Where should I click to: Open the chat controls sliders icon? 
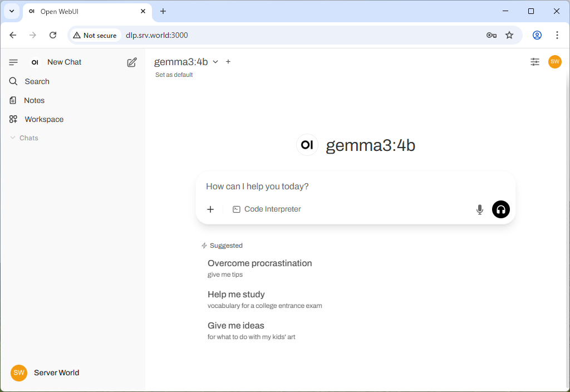[x=534, y=62]
